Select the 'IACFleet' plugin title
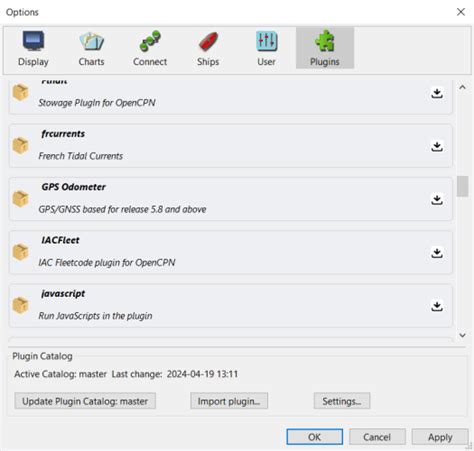The image size is (474, 451). (x=60, y=240)
